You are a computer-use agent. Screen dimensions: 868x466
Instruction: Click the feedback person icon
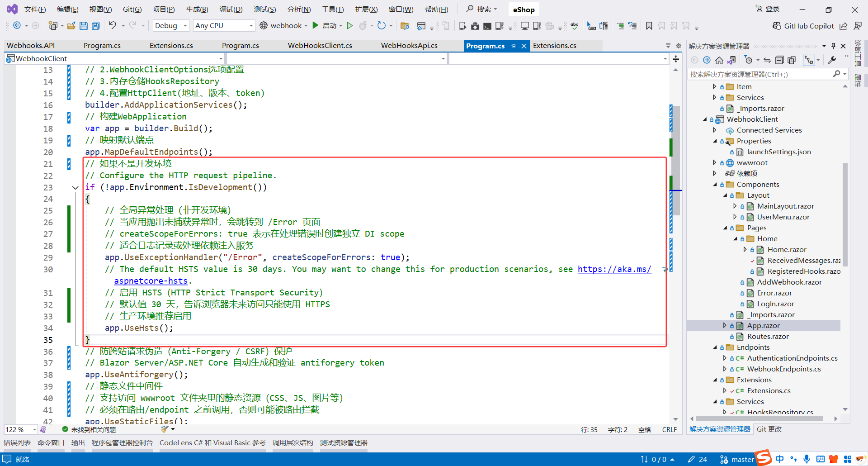[x=858, y=26]
